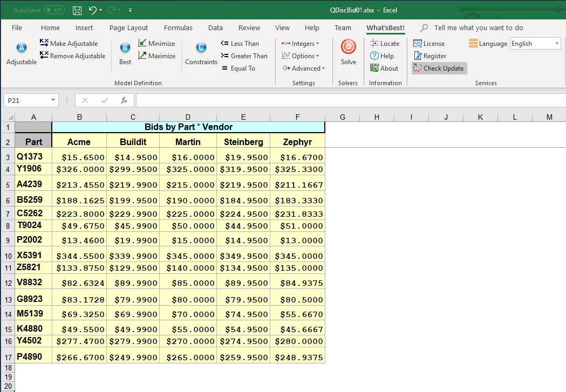
Task: Switch to the Data tab
Action: [215, 27]
